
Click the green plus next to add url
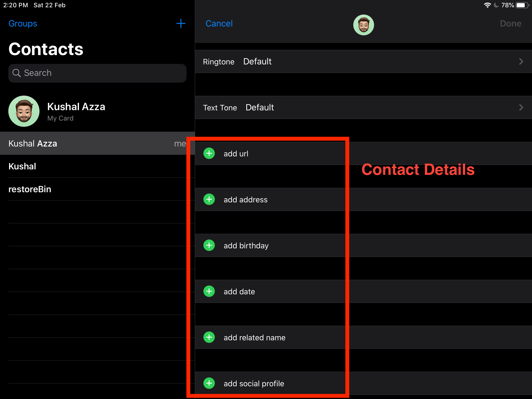coord(209,153)
